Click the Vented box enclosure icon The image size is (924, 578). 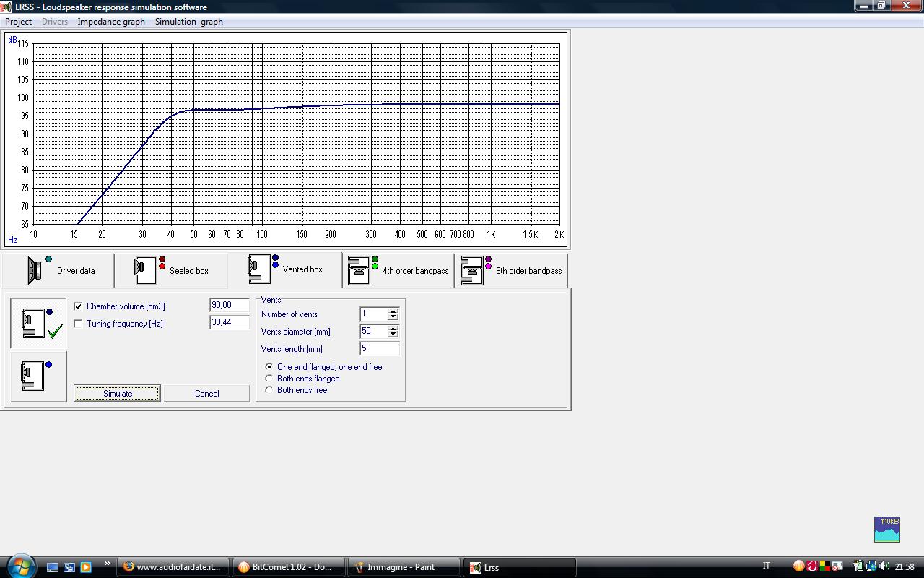point(258,269)
